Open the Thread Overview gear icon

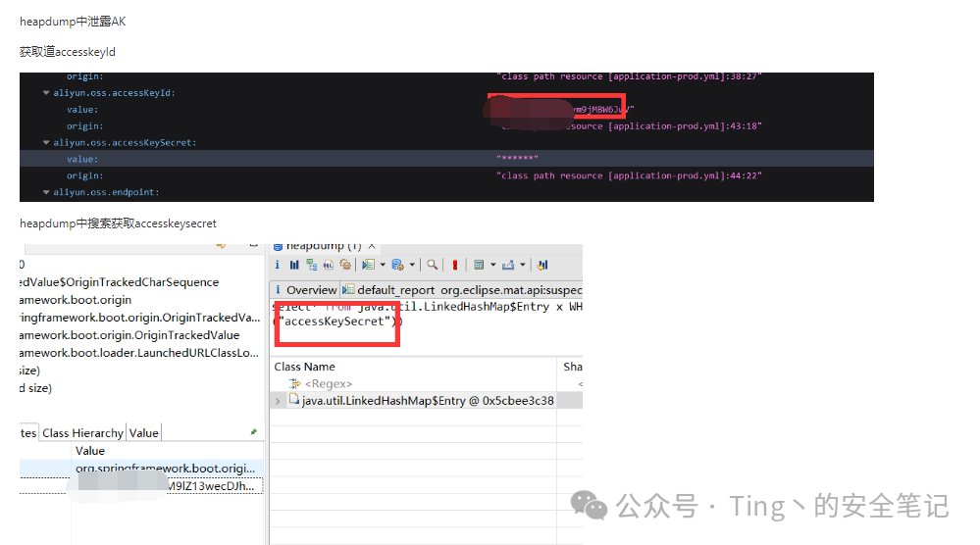pos(345,265)
